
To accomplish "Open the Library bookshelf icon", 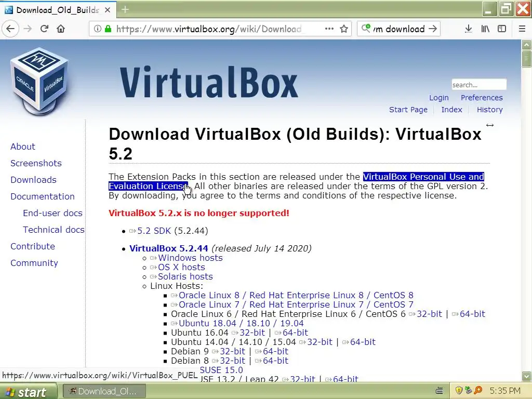I will [x=485, y=29].
